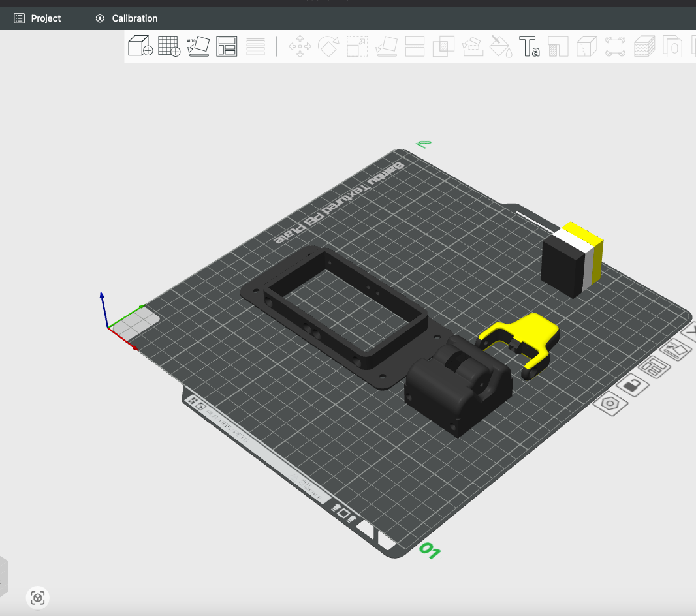
Task: Click the green plate label 01
Action: (x=429, y=550)
